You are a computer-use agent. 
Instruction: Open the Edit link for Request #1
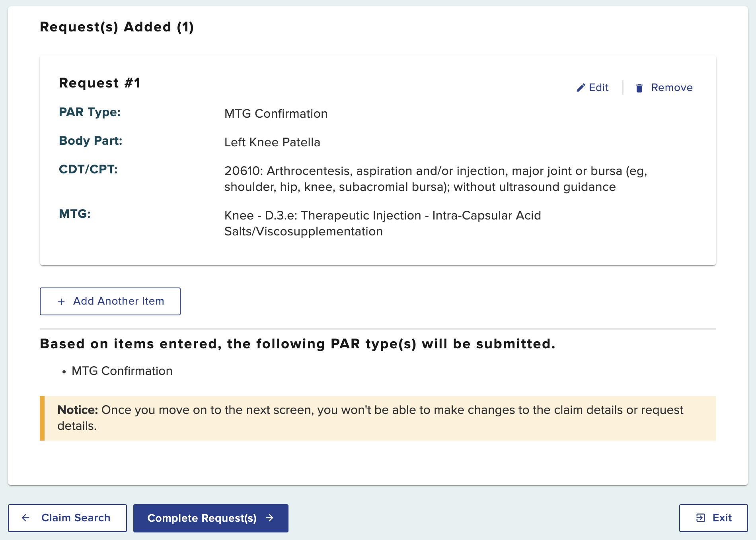(x=598, y=87)
